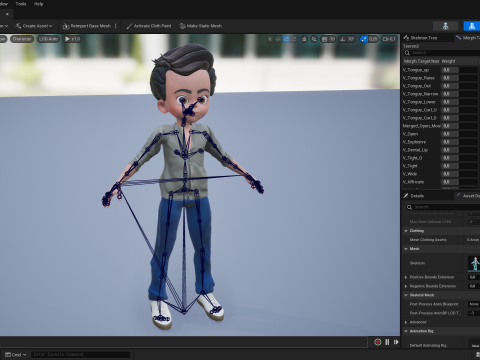Collapse the Animation Rig section
This screenshot has width=480, height=360.
coord(406,331)
